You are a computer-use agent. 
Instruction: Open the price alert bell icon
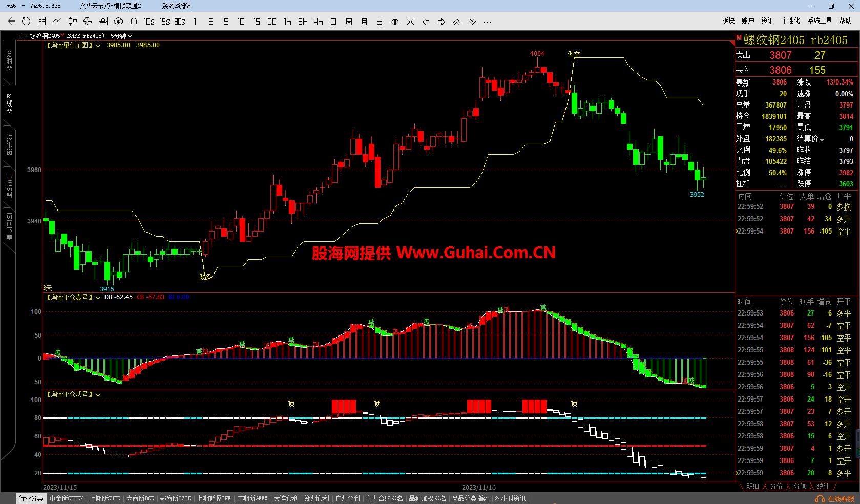click(x=134, y=22)
